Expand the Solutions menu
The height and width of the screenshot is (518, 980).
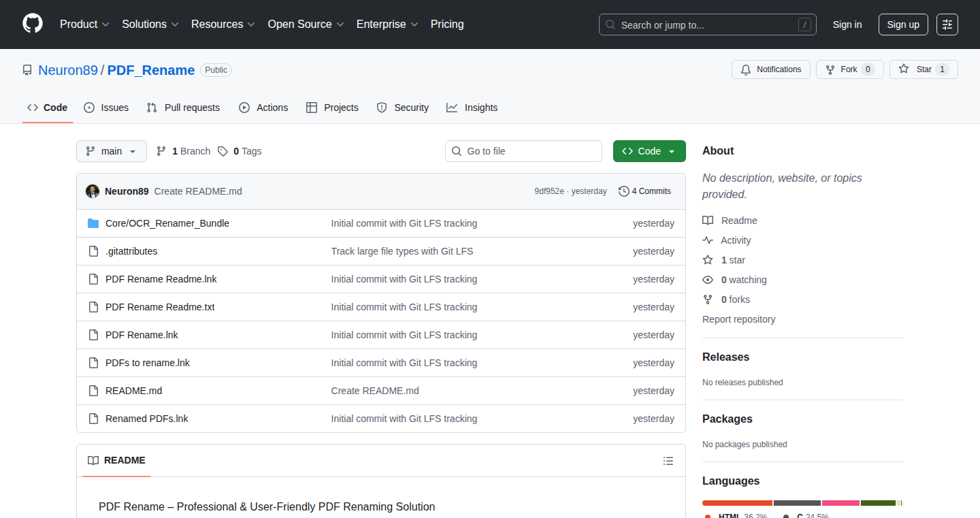pyautogui.click(x=150, y=25)
